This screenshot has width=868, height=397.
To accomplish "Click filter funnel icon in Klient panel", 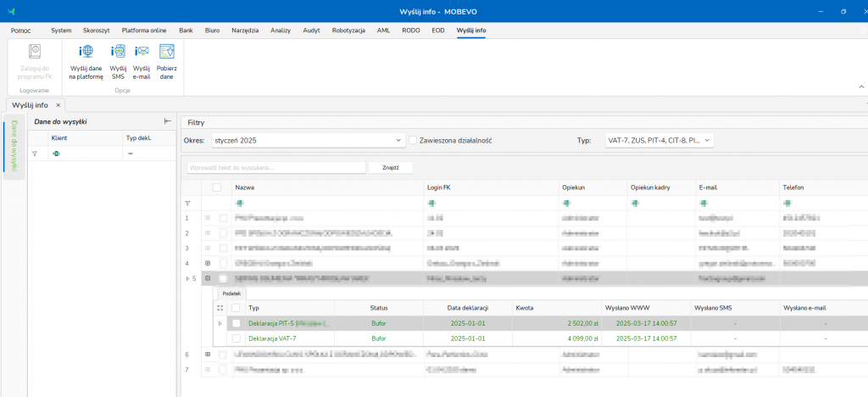I will click(x=35, y=154).
